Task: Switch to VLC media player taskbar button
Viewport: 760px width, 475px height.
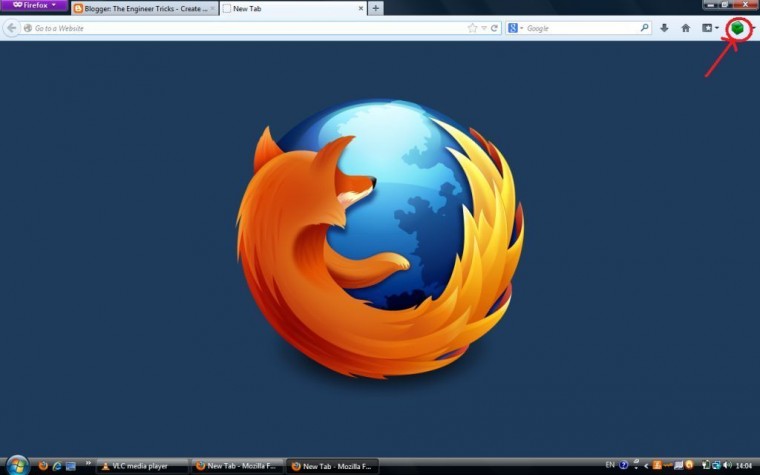Action: (x=142, y=466)
